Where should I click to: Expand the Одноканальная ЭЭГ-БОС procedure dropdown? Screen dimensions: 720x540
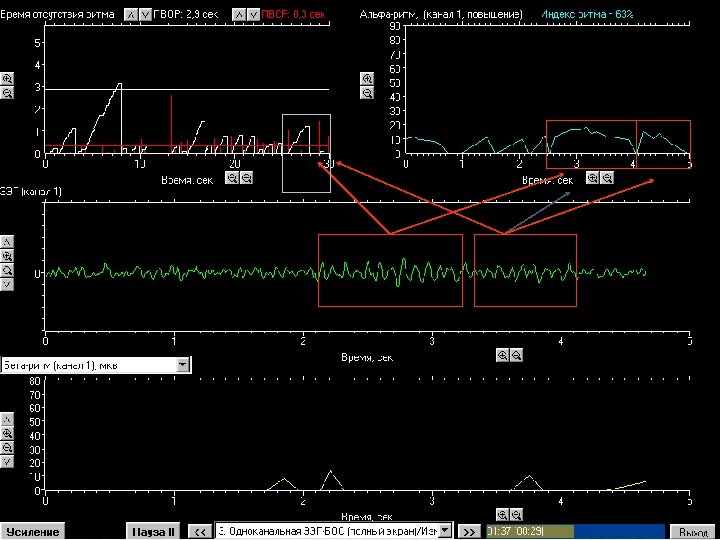(x=445, y=531)
